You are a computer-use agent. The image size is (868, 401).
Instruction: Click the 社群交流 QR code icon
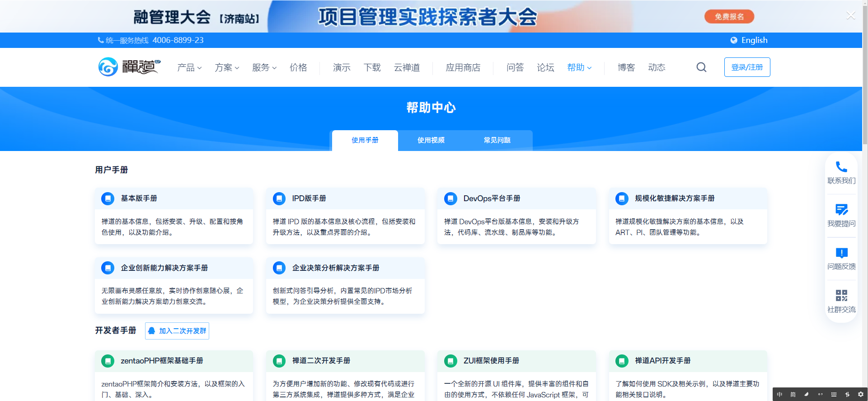pos(841,296)
